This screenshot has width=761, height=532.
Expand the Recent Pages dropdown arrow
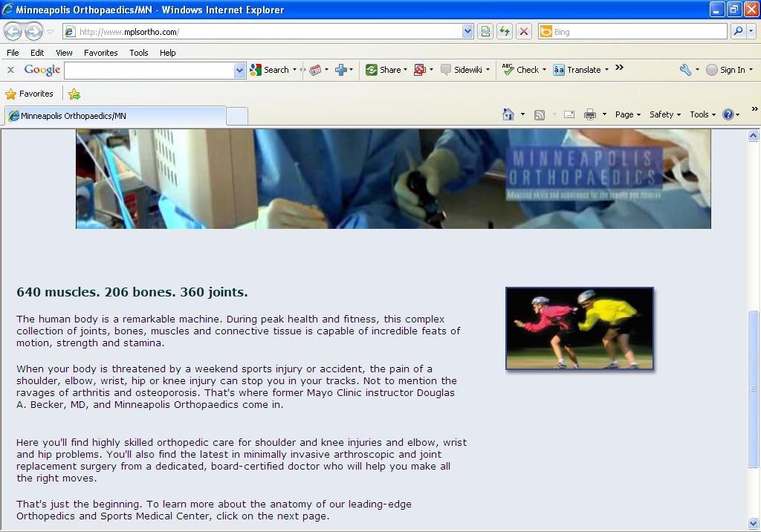click(50, 32)
